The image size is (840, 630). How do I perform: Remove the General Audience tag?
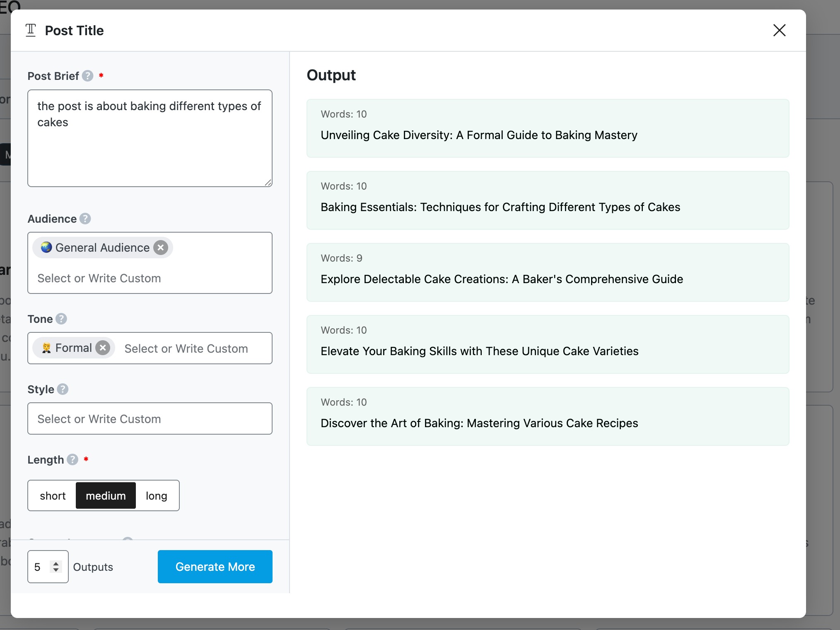[x=161, y=248]
